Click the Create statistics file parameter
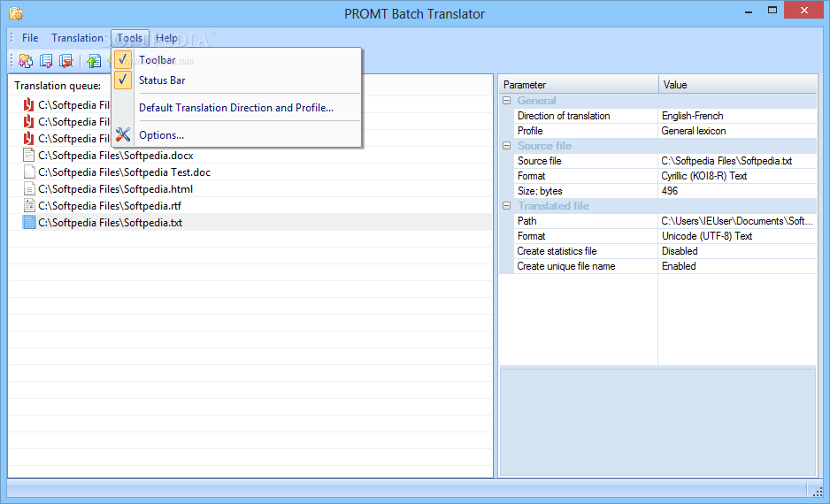This screenshot has width=830, height=504. coord(557,251)
